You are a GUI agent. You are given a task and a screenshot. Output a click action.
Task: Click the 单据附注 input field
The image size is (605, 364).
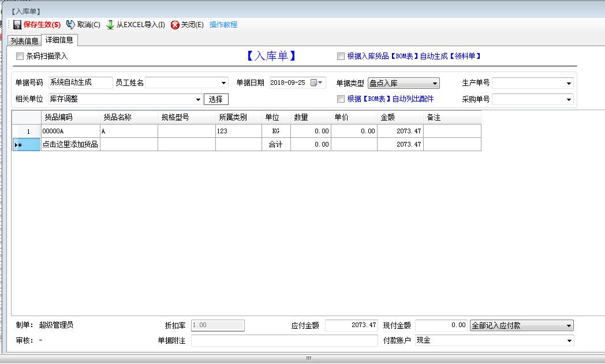(284, 341)
